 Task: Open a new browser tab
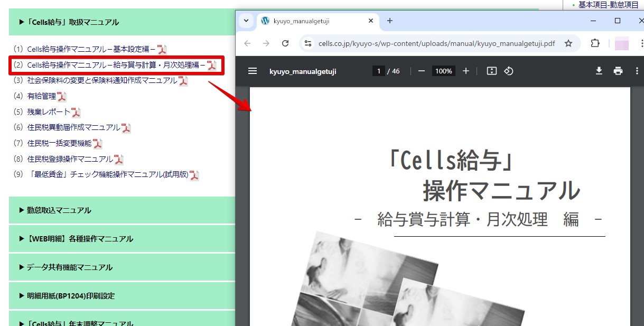click(390, 21)
